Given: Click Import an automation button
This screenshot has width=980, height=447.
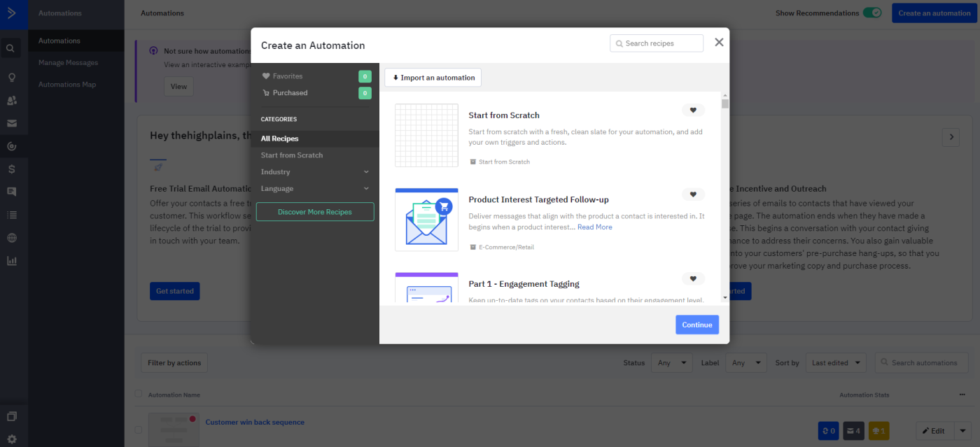Looking at the screenshot, I should [x=433, y=78].
